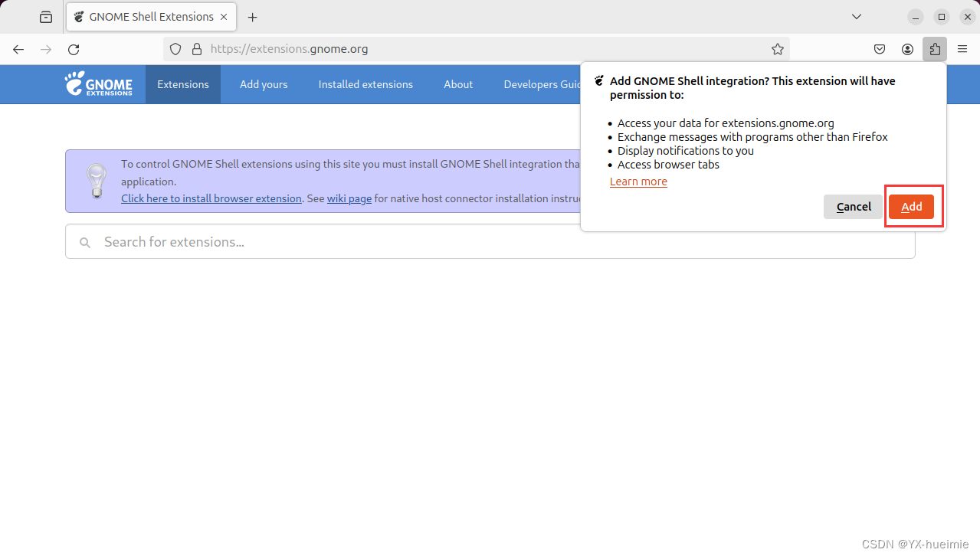Open the Add yours nav item

point(264,84)
